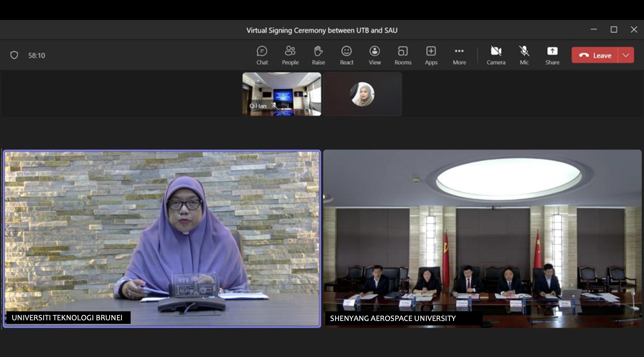644x357 pixels.
Task: Select the Shenyang Aerospace University video feed
Action: (482, 239)
